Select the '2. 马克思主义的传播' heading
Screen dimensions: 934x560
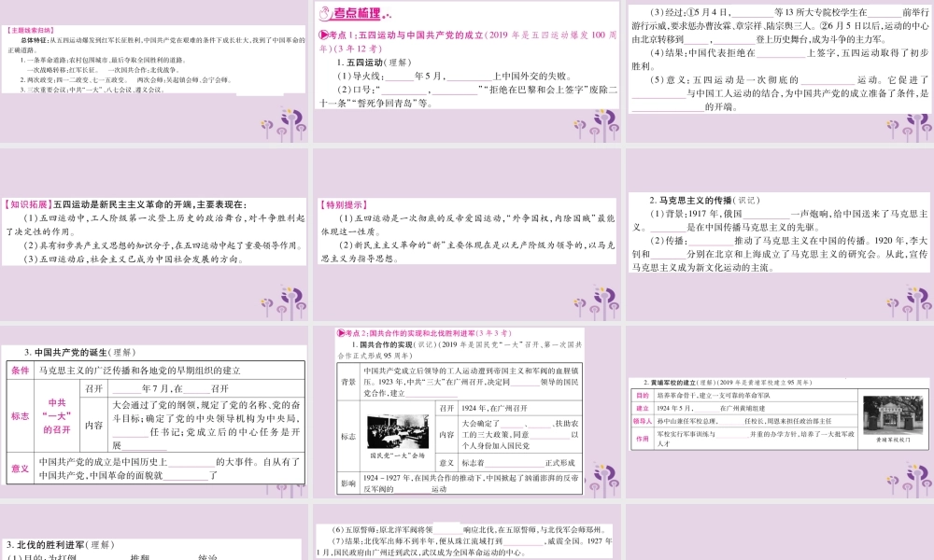pyautogui.click(x=704, y=201)
